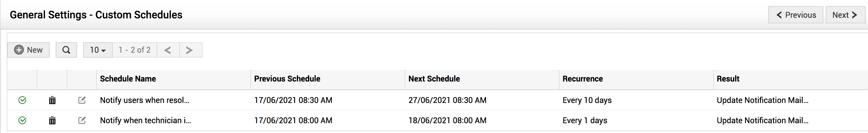Open the 'Notify when technician i...' schedule name
This screenshot has width=868, height=133.
145,120
